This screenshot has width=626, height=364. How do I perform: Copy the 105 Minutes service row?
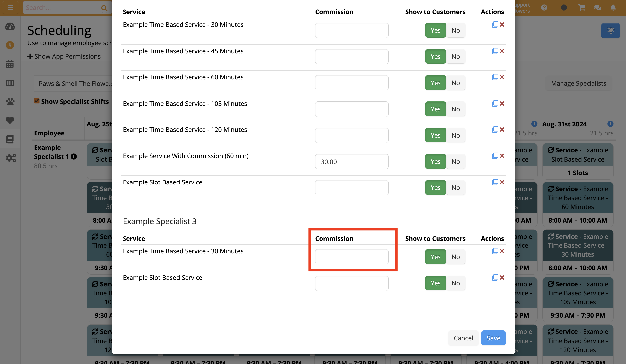495,104
